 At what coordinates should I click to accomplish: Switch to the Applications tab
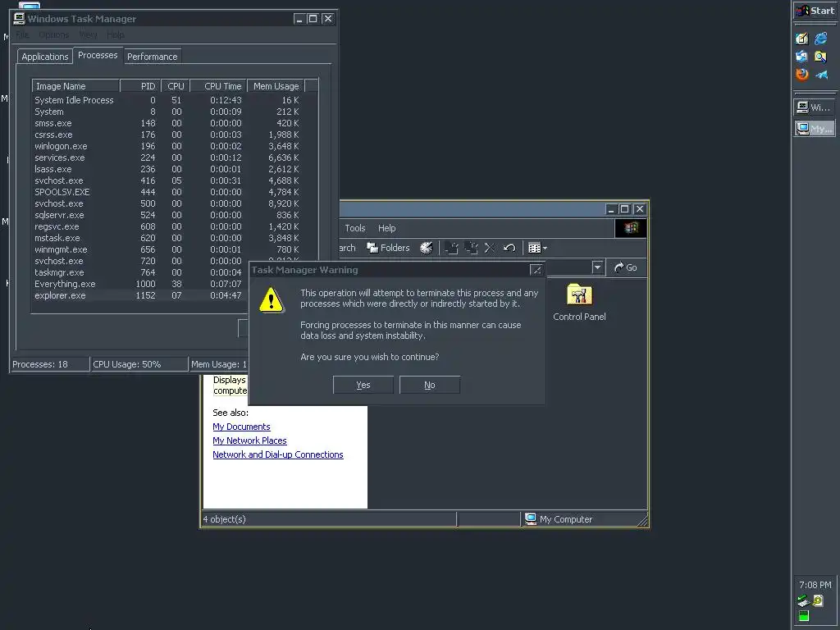(45, 57)
